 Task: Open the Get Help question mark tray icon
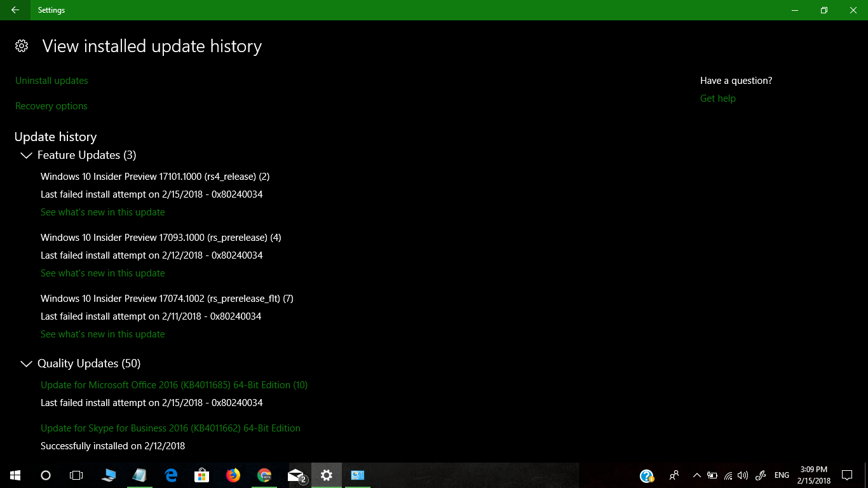[647, 475]
